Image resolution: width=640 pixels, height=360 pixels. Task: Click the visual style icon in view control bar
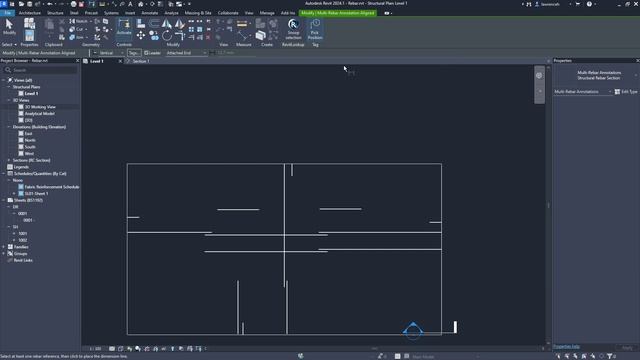coord(120,349)
